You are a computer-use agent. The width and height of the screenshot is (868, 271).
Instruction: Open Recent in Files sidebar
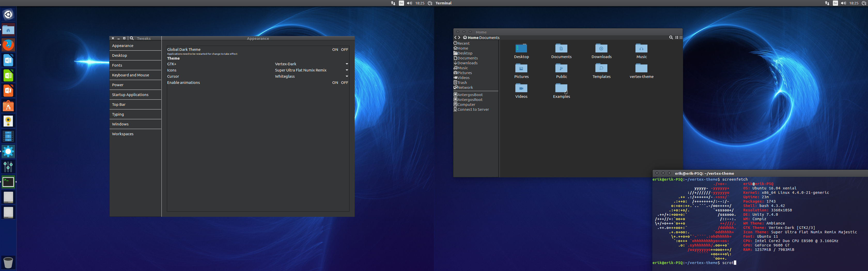[x=475, y=43]
